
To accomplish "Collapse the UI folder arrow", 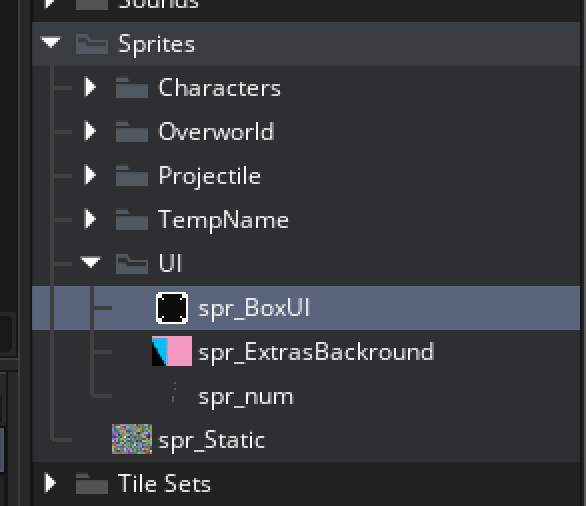I will click(90, 262).
